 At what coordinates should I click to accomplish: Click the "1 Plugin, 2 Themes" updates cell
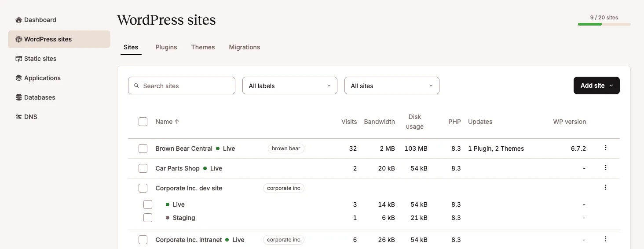point(496,149)
